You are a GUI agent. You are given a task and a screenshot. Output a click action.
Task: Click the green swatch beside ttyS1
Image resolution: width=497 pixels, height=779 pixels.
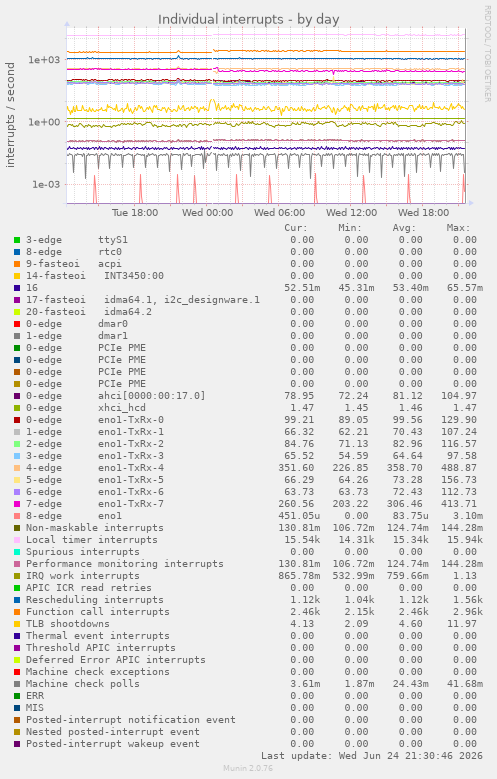(x=17, y=240)
